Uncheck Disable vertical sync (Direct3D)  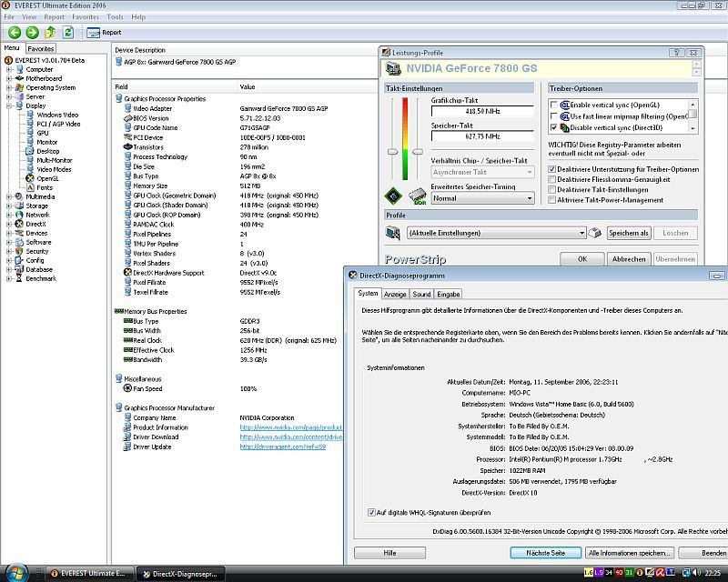[x=553, y=127]
